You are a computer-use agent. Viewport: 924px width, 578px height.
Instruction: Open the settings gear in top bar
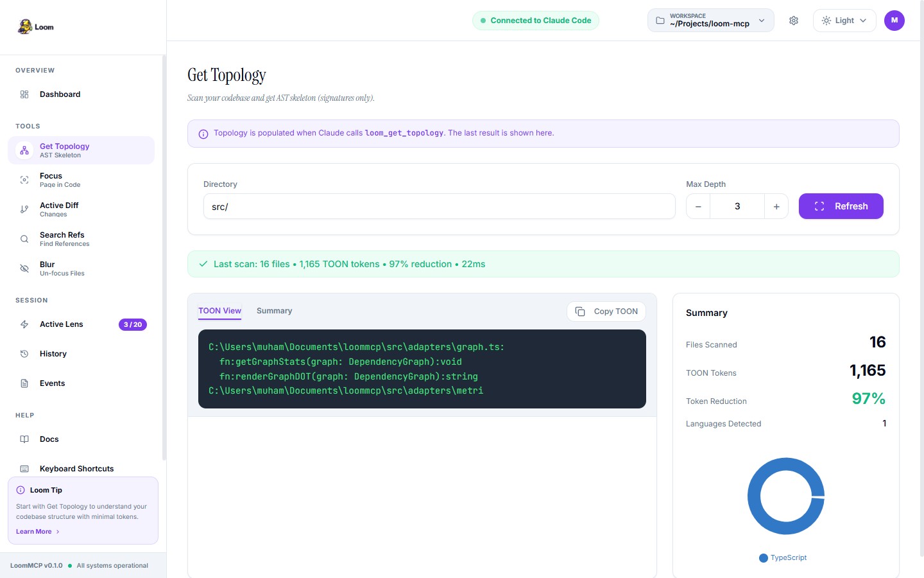point(794,21)
